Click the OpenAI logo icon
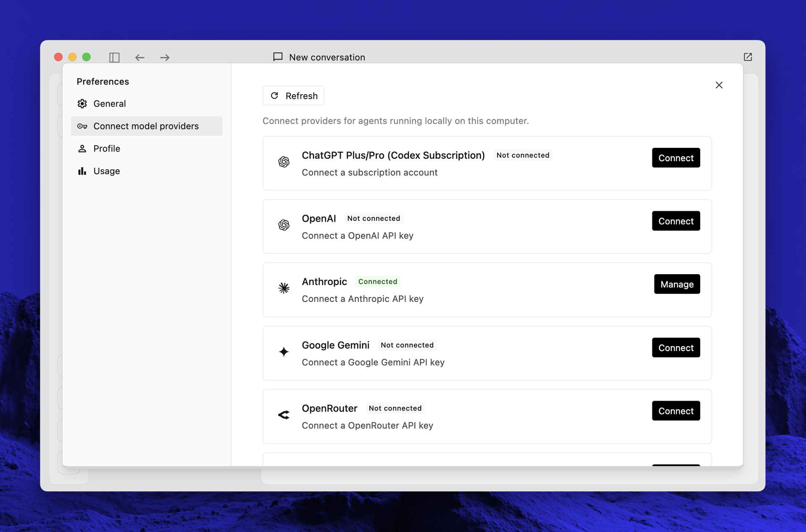The image size is (806, 532). [x=284, y=225]
